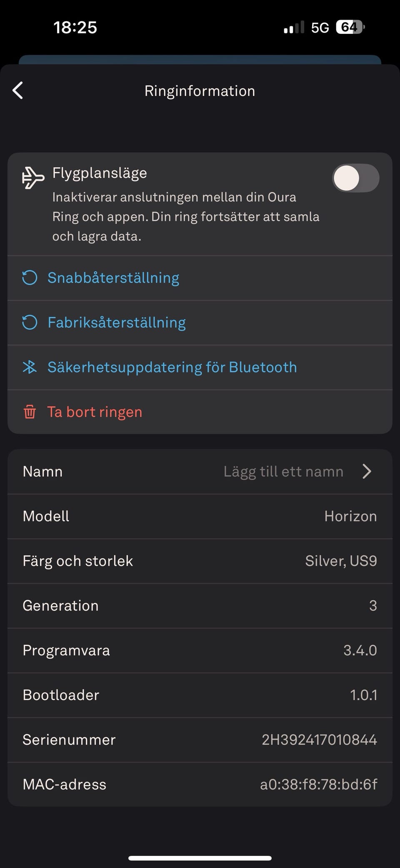Tap the Modell Horizon row

pos(200,516)
